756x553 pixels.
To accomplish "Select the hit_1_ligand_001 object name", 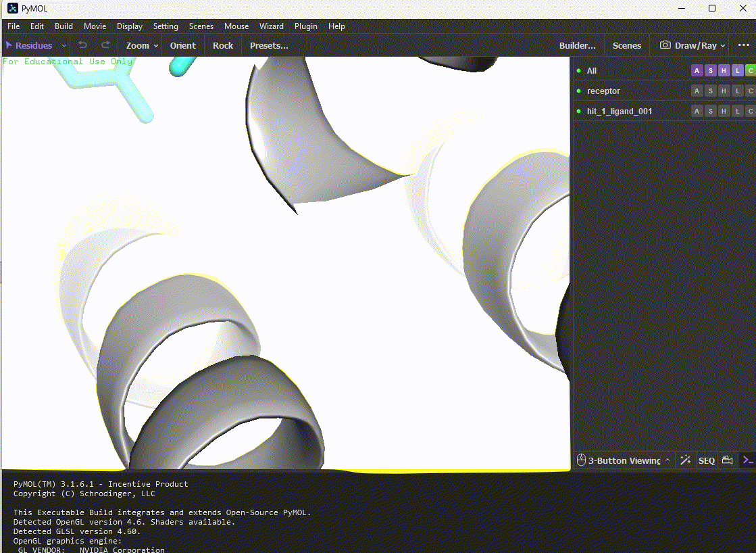I will [x=619, y=111].
